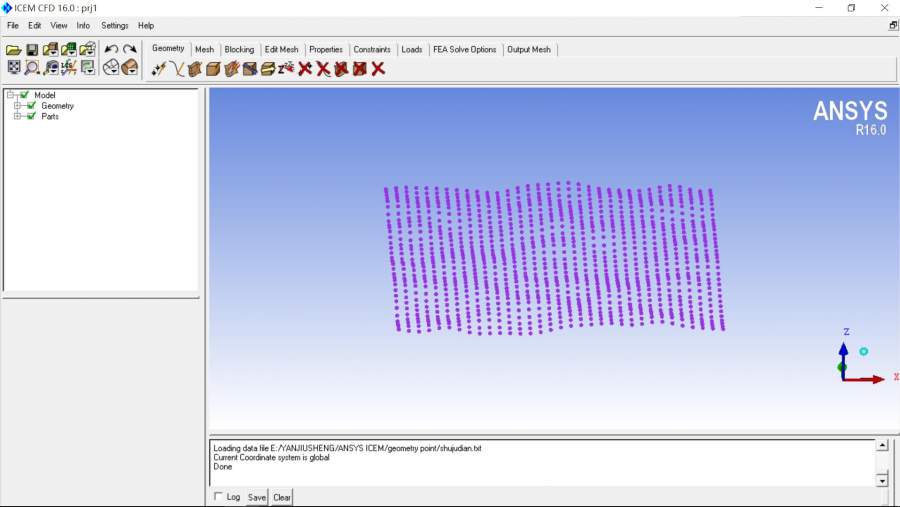The height and width of the screenshot is (507, 900).
Task: Open the View menu
Action: click(59, 26)
